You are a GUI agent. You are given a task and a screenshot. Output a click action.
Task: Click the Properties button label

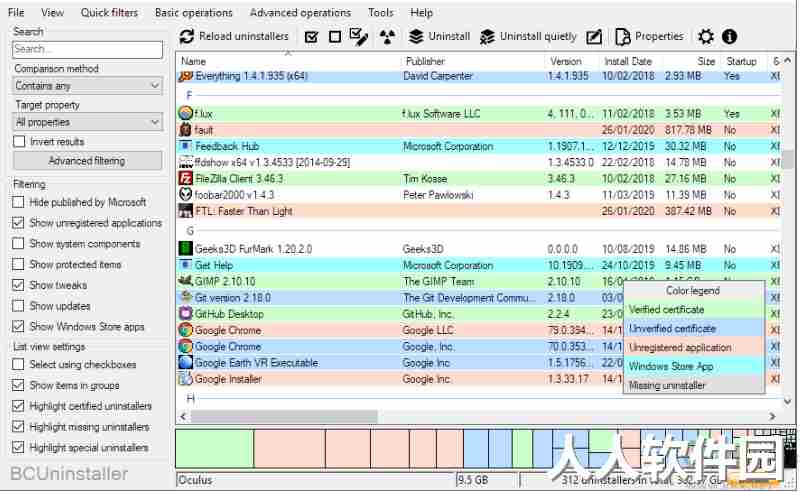pyautogui.click(x=659, y=36)
